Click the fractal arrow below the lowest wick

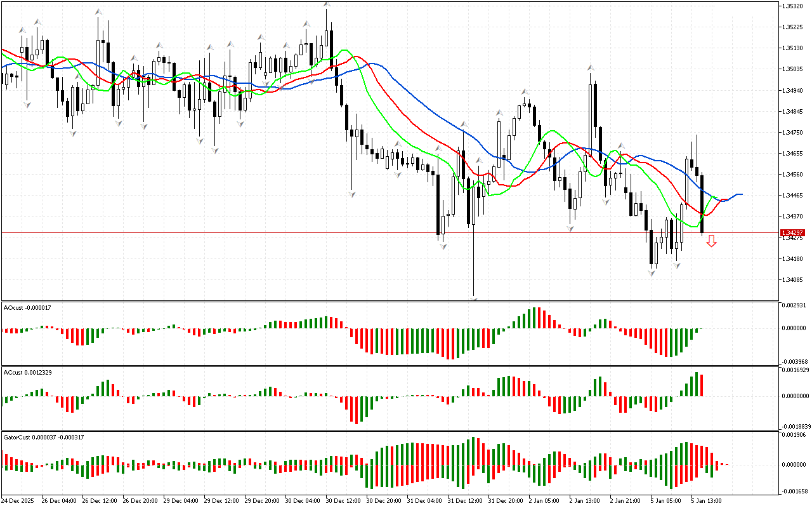click(x=474, y=298)
